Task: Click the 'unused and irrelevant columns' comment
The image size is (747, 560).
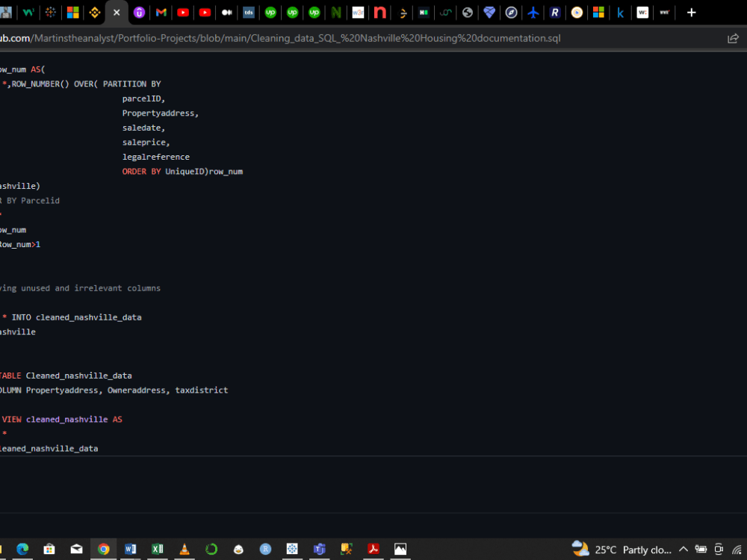Action: 90,288
